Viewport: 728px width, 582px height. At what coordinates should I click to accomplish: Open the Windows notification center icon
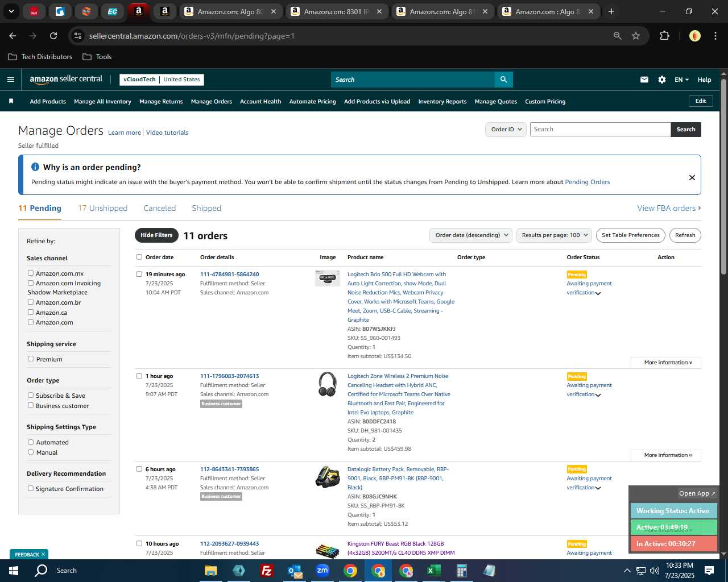(x=709, y=571)
